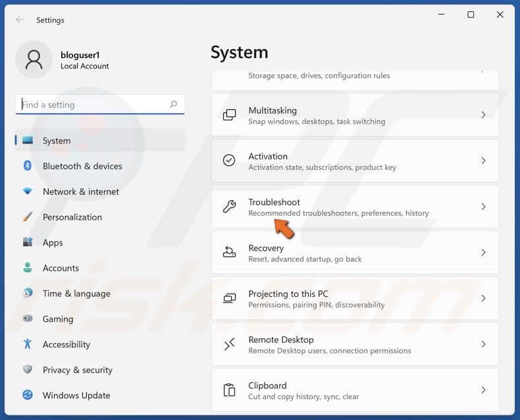Open the Recovery settings title
This screenshot has width=520, height=420.
click(x=266, y=248)
